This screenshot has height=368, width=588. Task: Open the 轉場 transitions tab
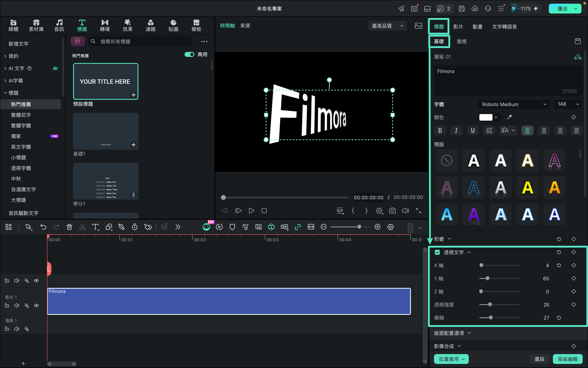pyautogui.click(x=105, y=26)
